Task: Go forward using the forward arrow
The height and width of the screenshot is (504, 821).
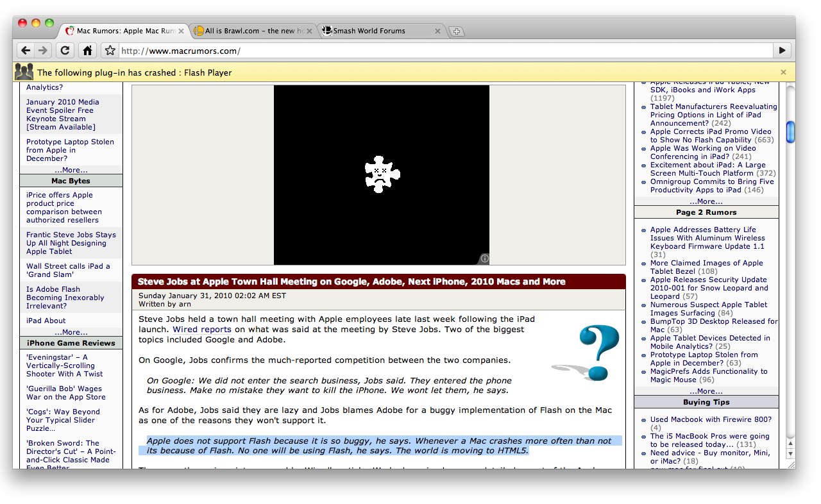Action: point(42,50)
